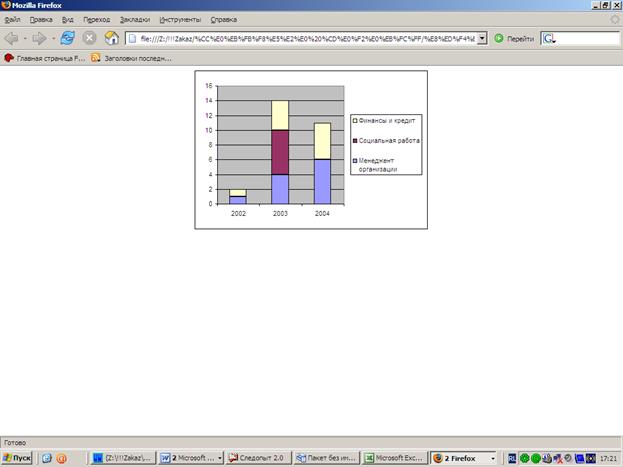
Task: Click the Социальная работа legend entry
Action: pos(386,141)
